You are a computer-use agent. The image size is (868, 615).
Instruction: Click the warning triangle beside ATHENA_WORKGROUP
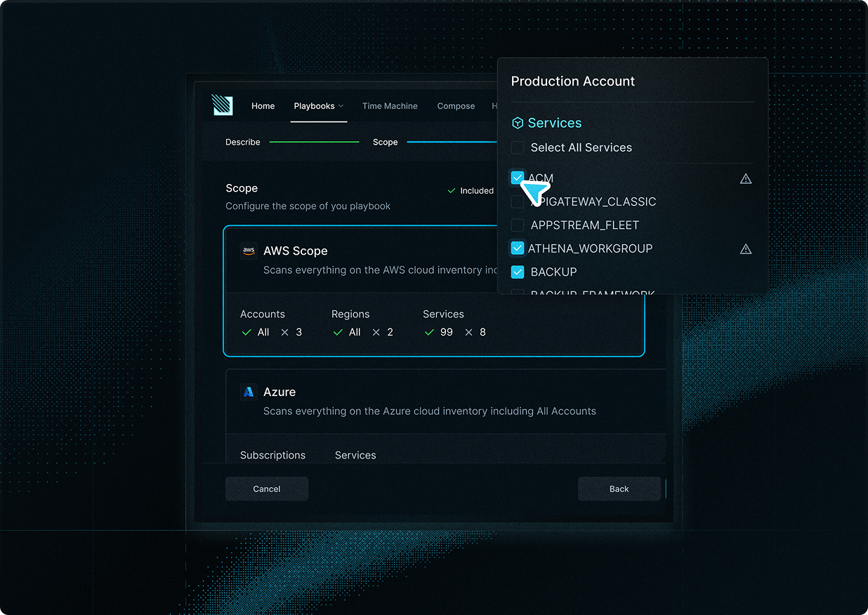point(745,249)
